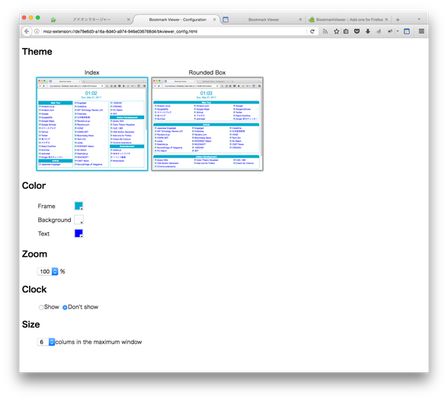Image resolution: width=448 pixels, height=400 pixels.
Task: Expand the list-all-tabs dropdown arrow
Action: point(419,20)
